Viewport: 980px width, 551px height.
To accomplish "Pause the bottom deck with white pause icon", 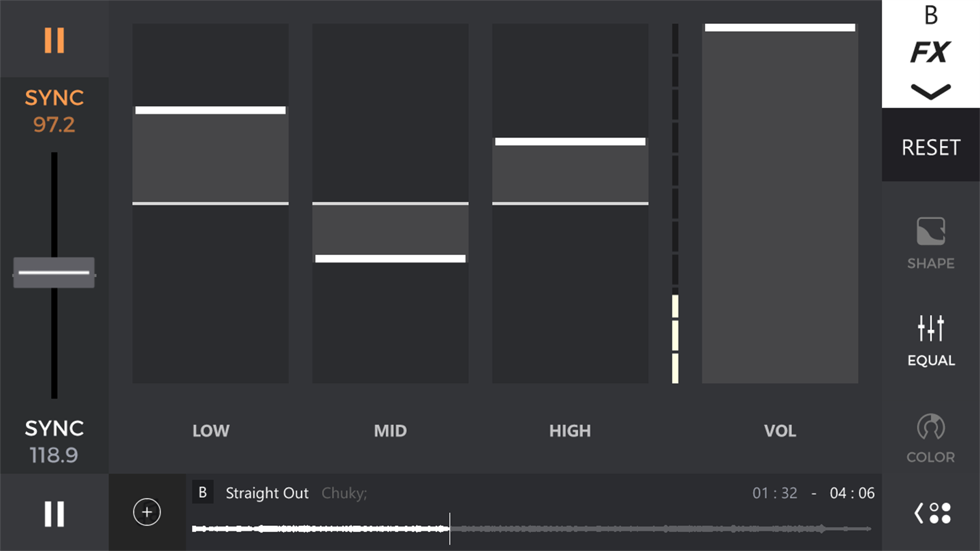I will point(54,514).
